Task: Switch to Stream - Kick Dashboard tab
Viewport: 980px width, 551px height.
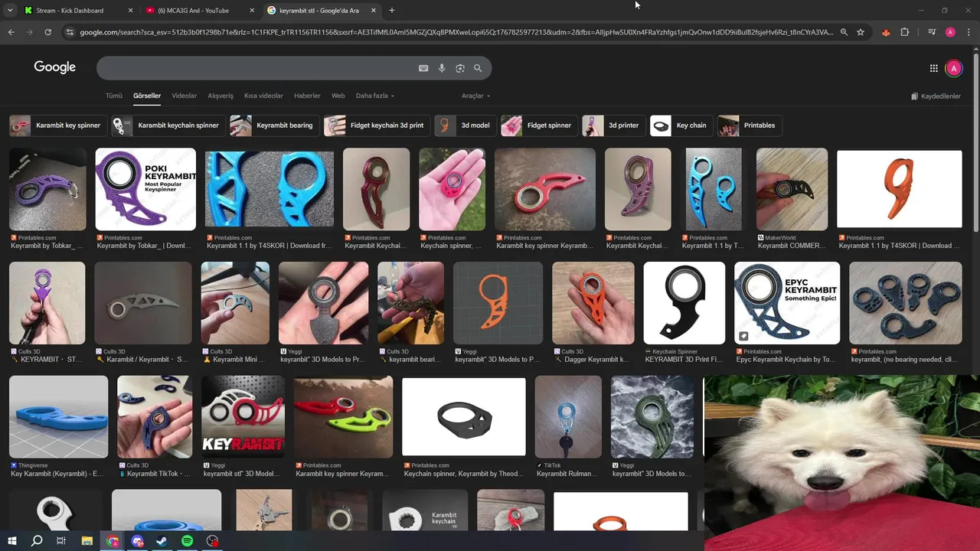Action: click(79, 11)
